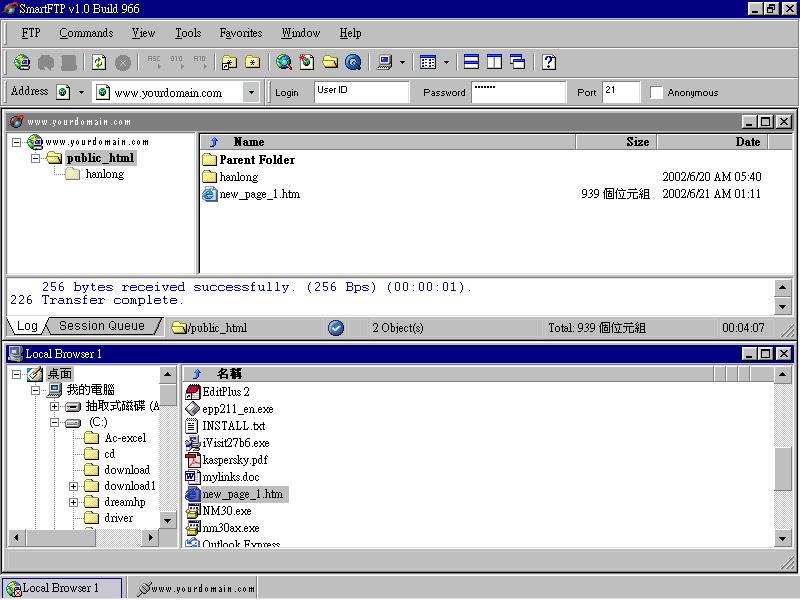The width and height of the screenshot is (800, 600).
Task: Click the list view grid toolbar icon
Action: (x=428, y=62)
